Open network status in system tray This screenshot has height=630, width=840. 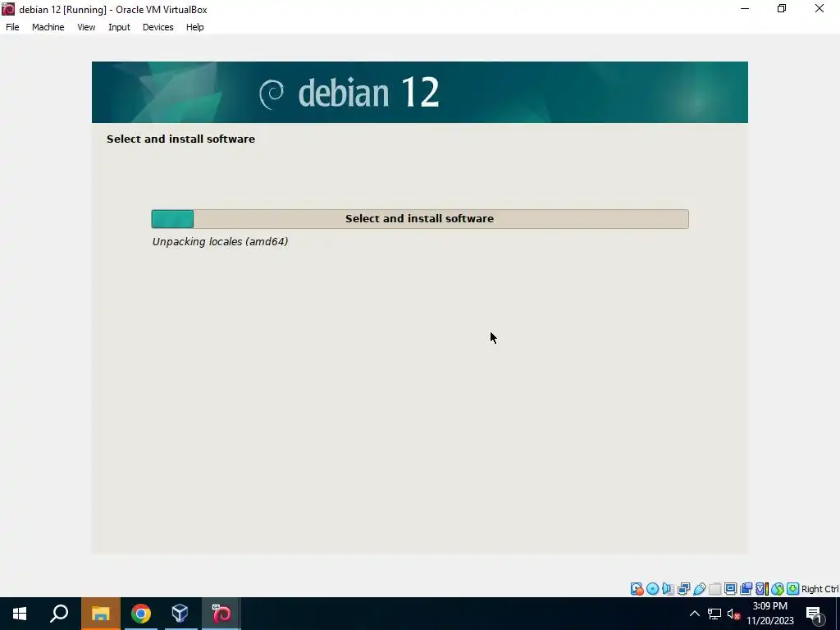[714, 614]
